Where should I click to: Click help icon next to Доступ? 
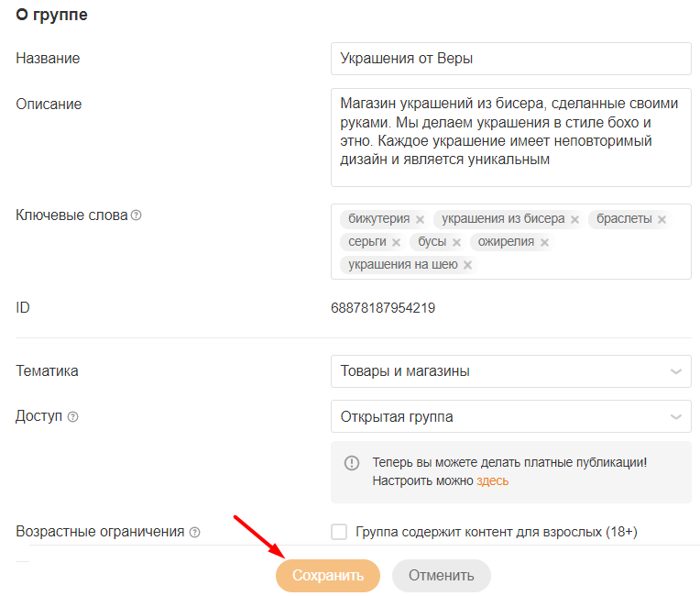coord(73,416)
